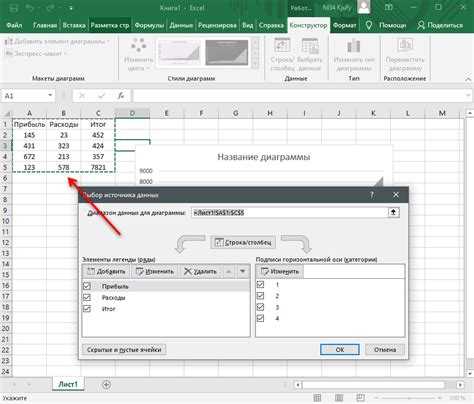Add a new sheet with plus icon
Screen dimensions: 474x404
click(106, 385)
